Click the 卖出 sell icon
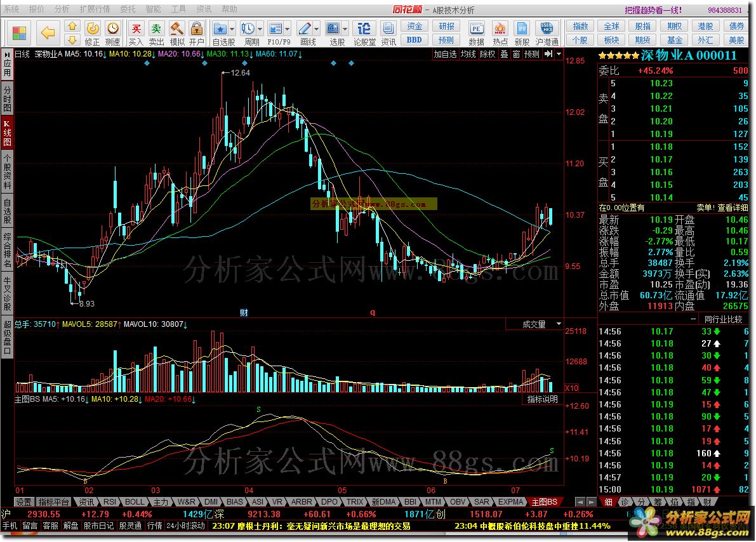This screenshot has width=756, height=542. [156, 33]
